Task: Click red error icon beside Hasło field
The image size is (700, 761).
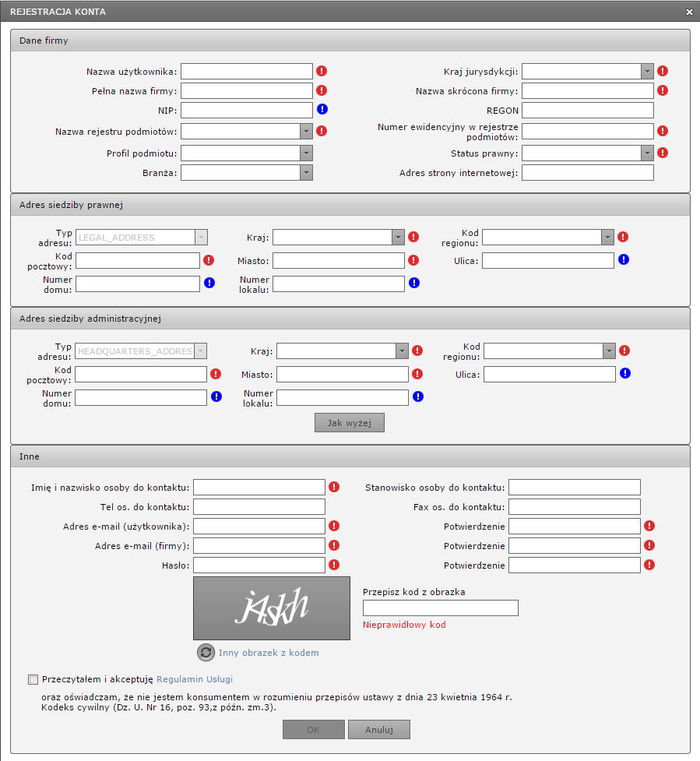Action: pyautogui.click(x=334, y=565)
